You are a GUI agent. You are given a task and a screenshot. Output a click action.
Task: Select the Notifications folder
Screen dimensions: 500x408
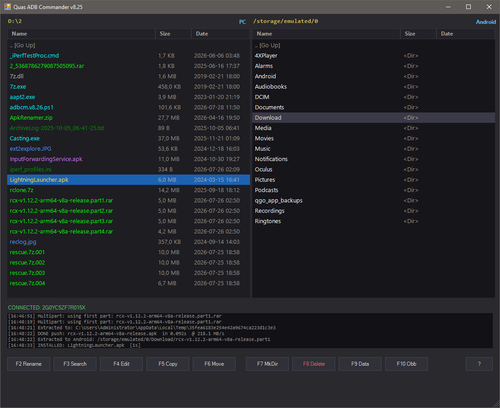pyautogui.click(x=373, y=159)
